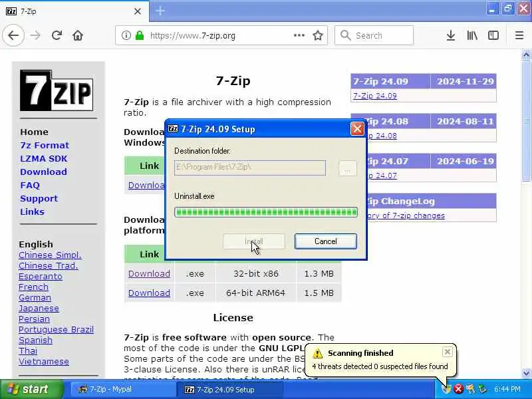Click the green installation progress bar
This screenshot has height=399, width=532.
click(266, 212)
